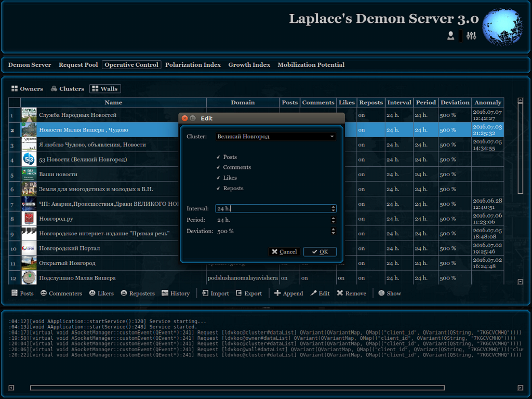Append a new wall entry
532x399 pixels.
click(x=288, y=294)
